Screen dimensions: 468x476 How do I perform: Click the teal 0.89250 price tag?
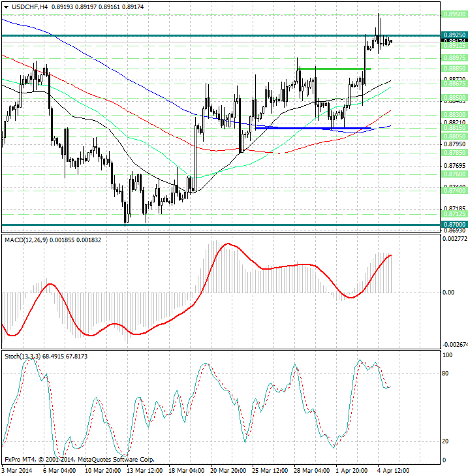[x=453, y=35]
